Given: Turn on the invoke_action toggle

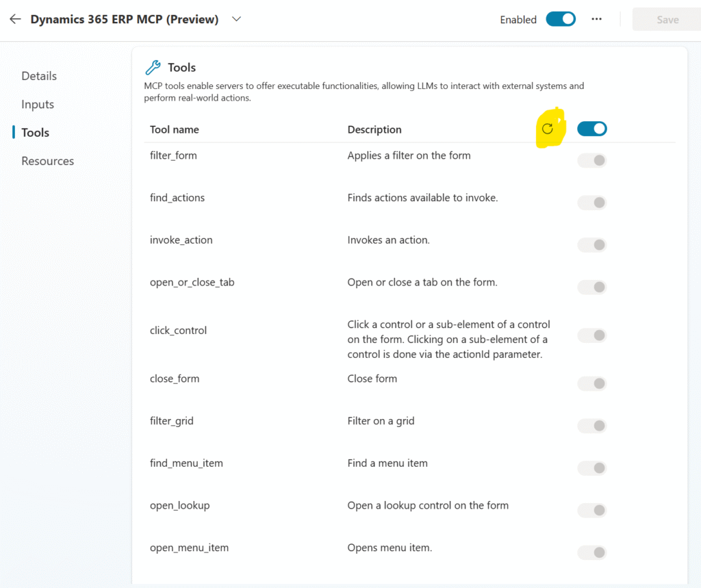Looking at the screenshot, I should [x=592, y=245].
